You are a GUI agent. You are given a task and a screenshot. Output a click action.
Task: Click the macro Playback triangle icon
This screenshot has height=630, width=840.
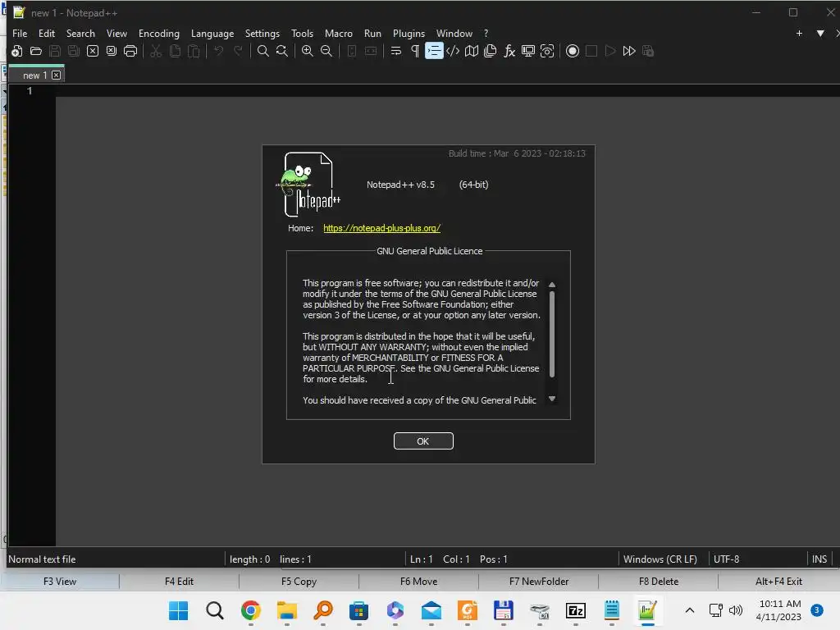[610, 51]
